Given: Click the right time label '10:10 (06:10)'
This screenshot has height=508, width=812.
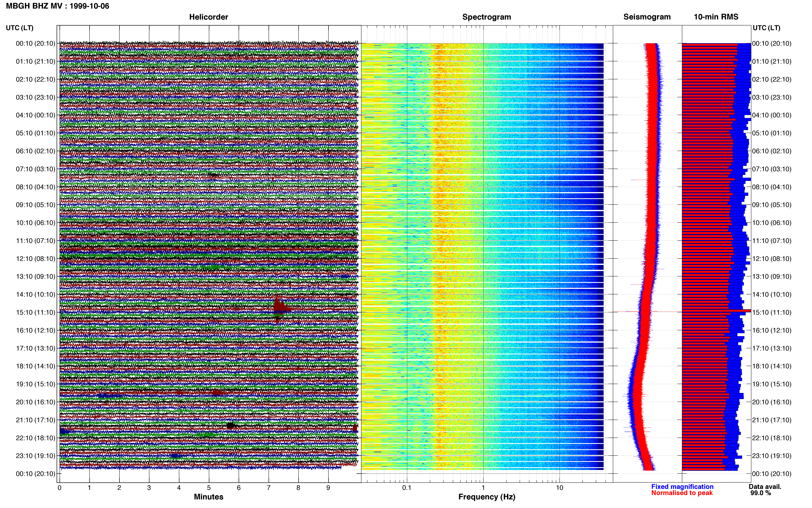Looking at the screenshot, I should [772, 222].
